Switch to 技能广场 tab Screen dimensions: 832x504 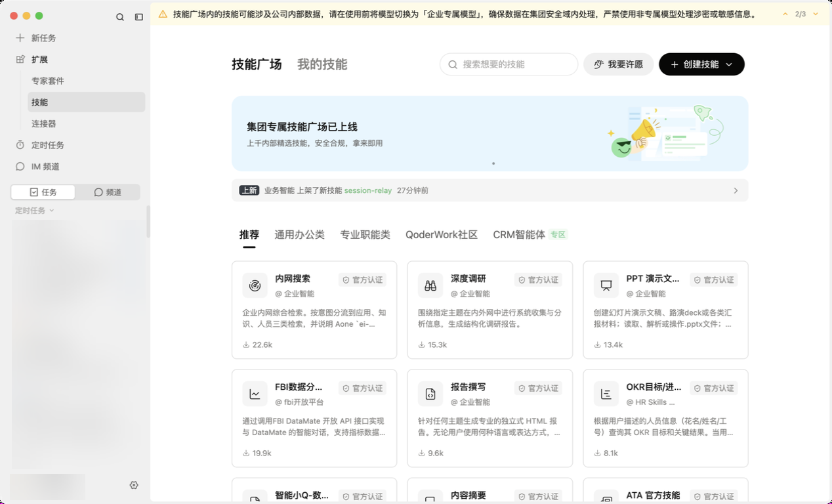pos(257,64)
